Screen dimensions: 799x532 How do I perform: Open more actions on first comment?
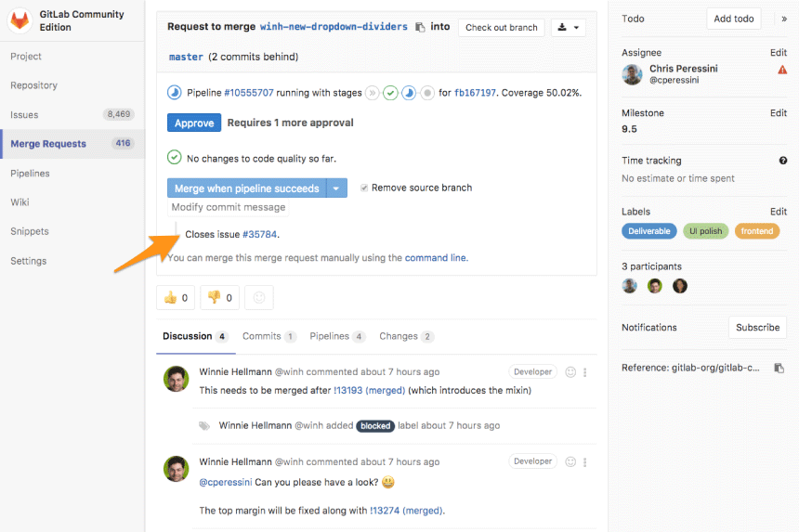[585, 372]
